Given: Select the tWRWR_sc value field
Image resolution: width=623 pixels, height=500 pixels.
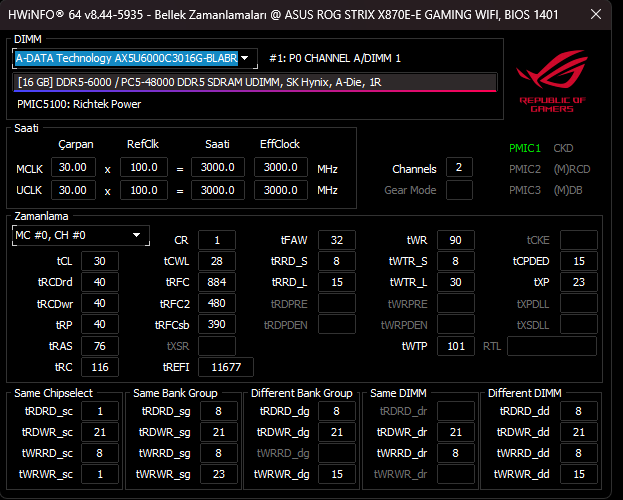Looking at the screenshot, I should 100,474.
